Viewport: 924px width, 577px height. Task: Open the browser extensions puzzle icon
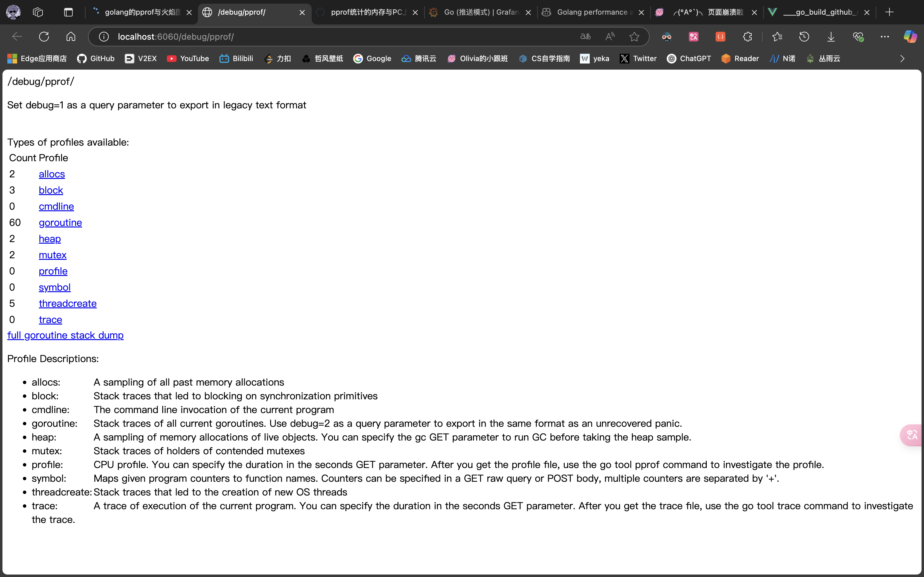[747, 37]
